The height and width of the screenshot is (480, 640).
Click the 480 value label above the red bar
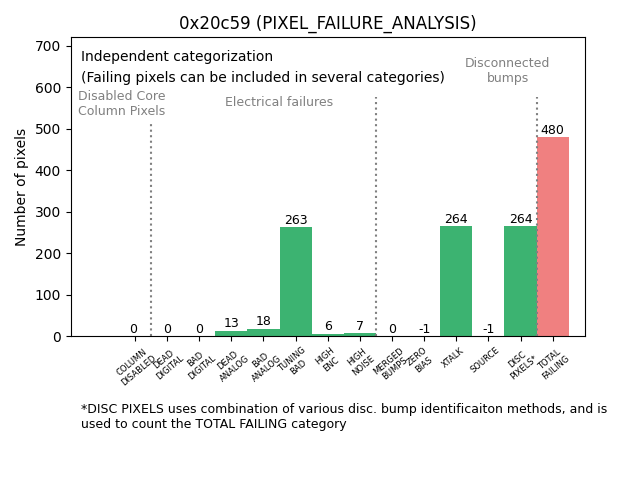[553, 130]
